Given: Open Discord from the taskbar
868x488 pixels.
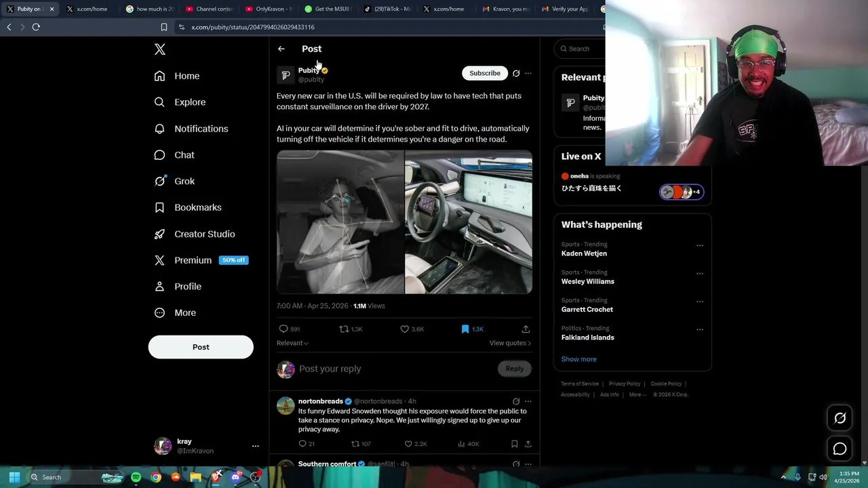Looking at the screenshot, I should point(235,477).
